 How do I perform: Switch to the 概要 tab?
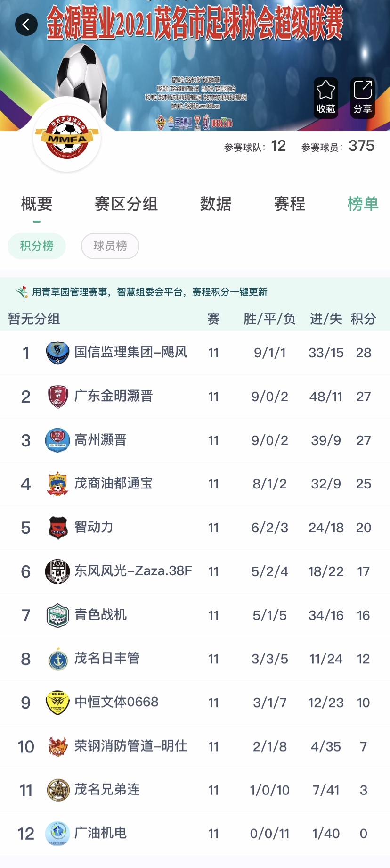pos(37,204)
